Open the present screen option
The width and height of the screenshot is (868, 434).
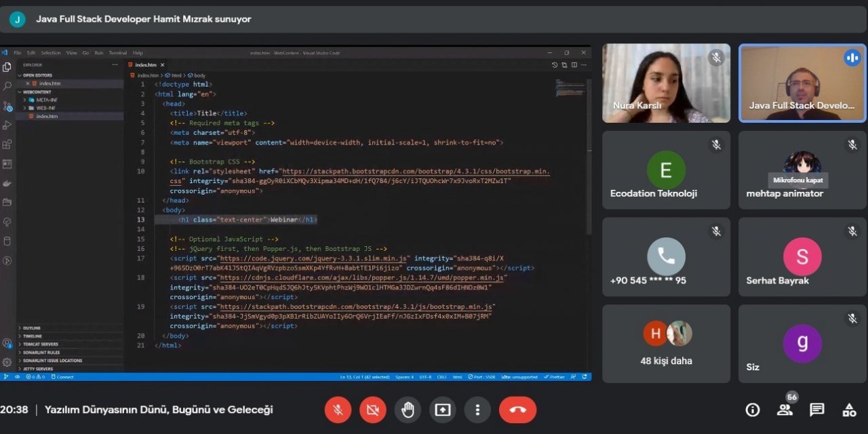click(443, 410)
